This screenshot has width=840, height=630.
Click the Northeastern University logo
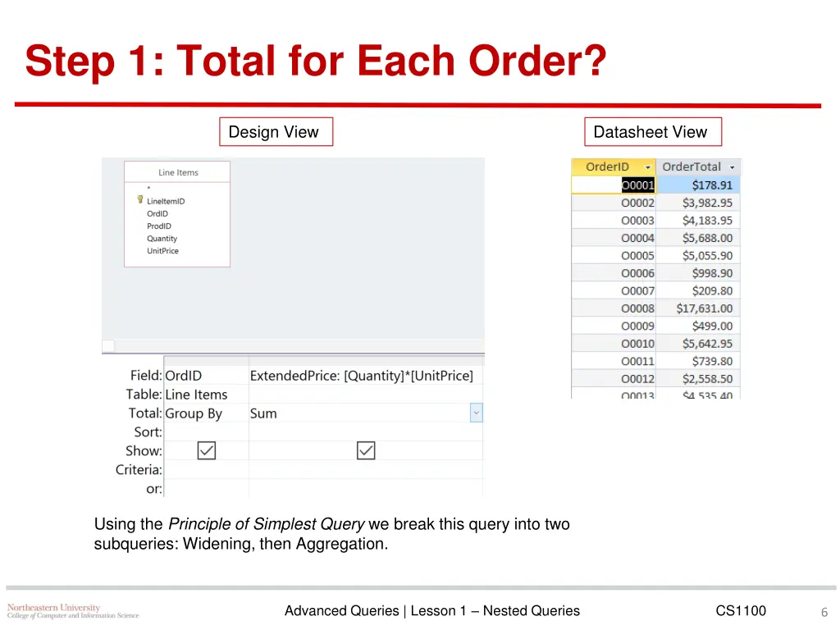coord(73,611)
